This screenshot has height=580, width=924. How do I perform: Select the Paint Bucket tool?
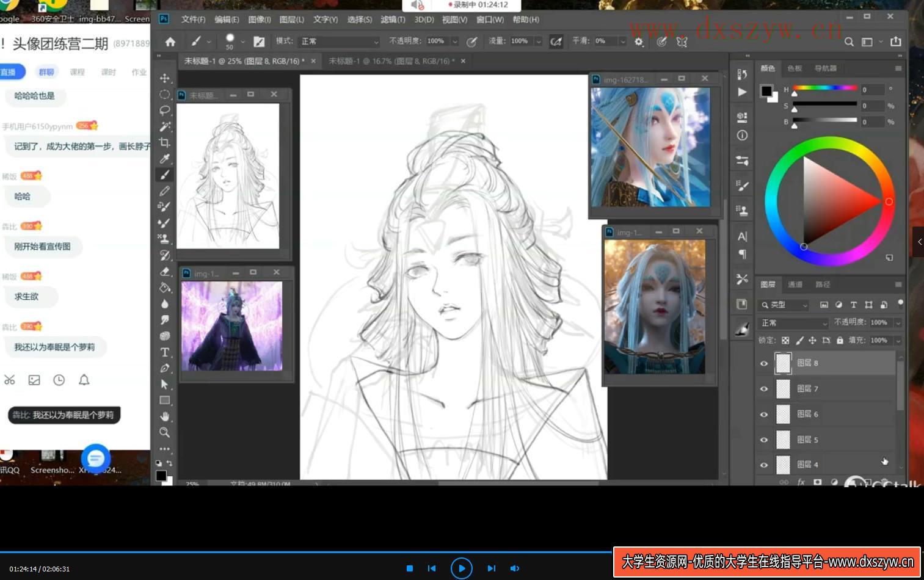(164, 288)
